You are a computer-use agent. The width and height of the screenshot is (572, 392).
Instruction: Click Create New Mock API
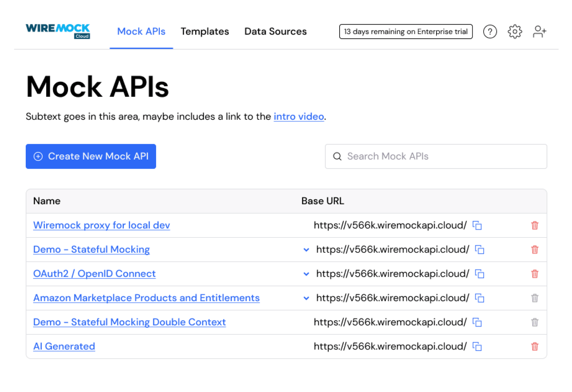tap(91, 156)
